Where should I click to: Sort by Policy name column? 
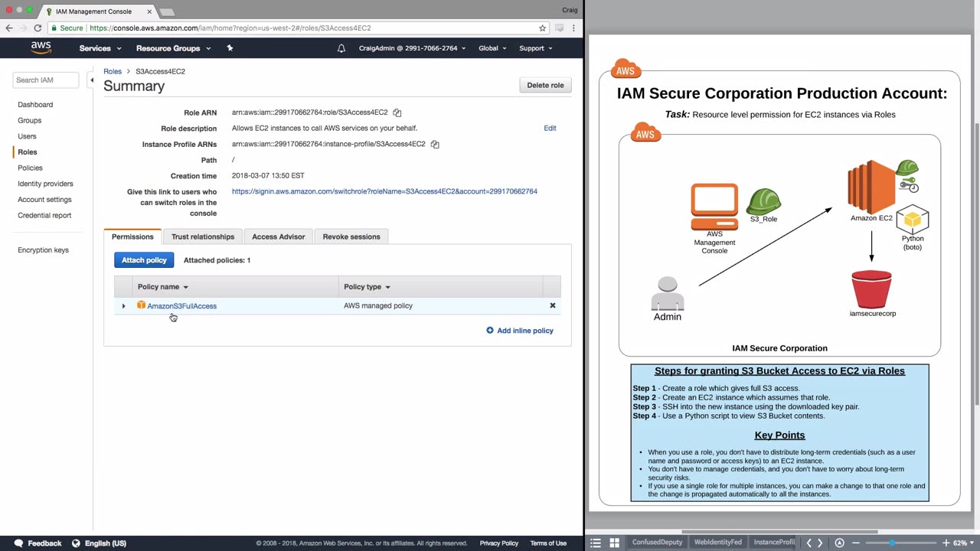(x=162, y=287)
